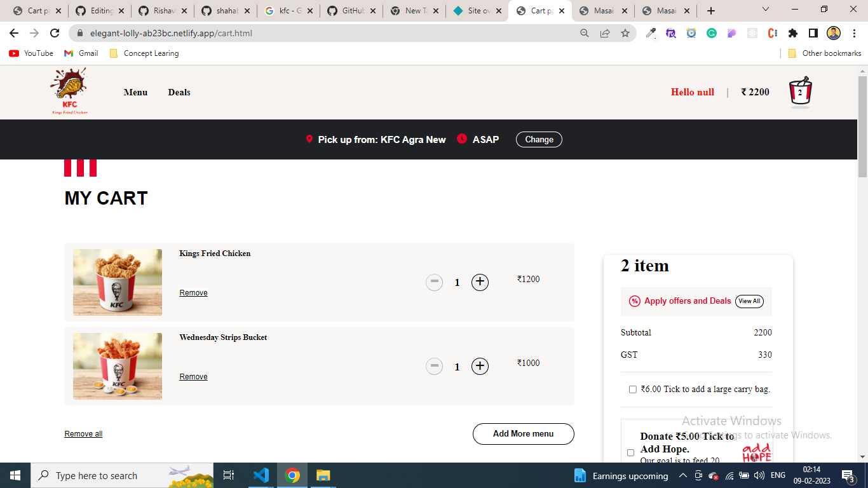
Task: Click the Wednesday Strips Bucket thumbnail image
Action: (x=118, y=366)
